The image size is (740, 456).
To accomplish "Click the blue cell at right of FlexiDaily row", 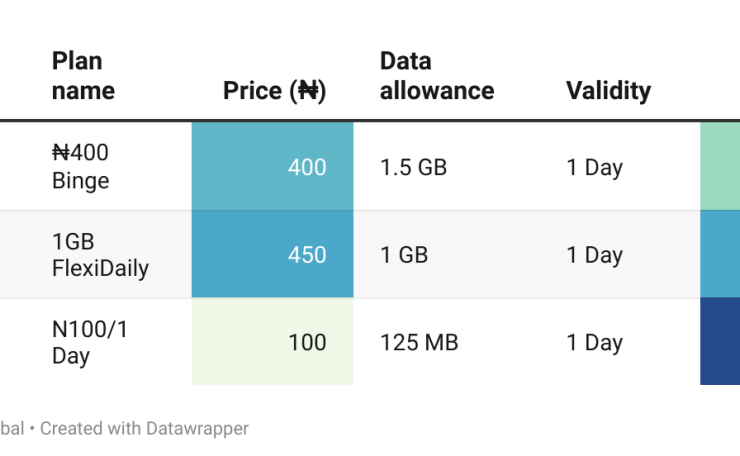I will (x=720, y=255).
